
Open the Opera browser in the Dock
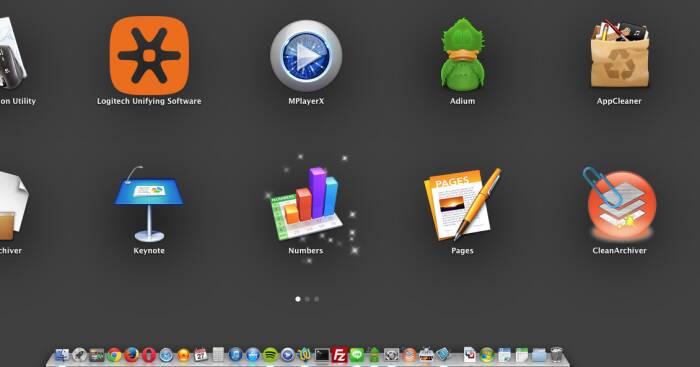[x=149, y=355]
